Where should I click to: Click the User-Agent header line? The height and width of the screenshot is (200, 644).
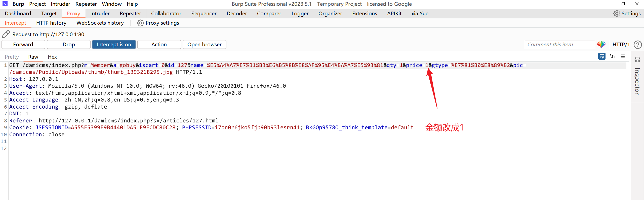pos(148,86)
